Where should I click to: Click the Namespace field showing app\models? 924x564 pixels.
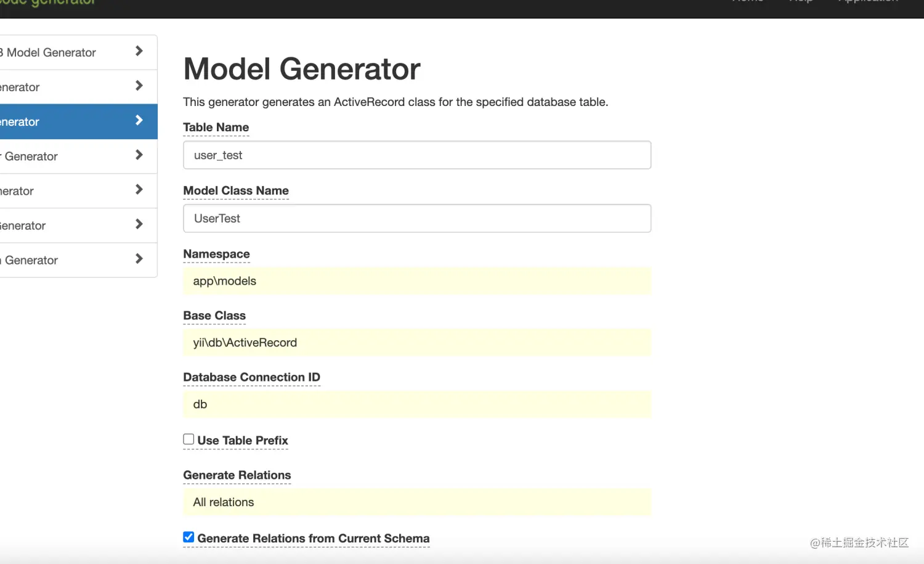tap(416, 281)
